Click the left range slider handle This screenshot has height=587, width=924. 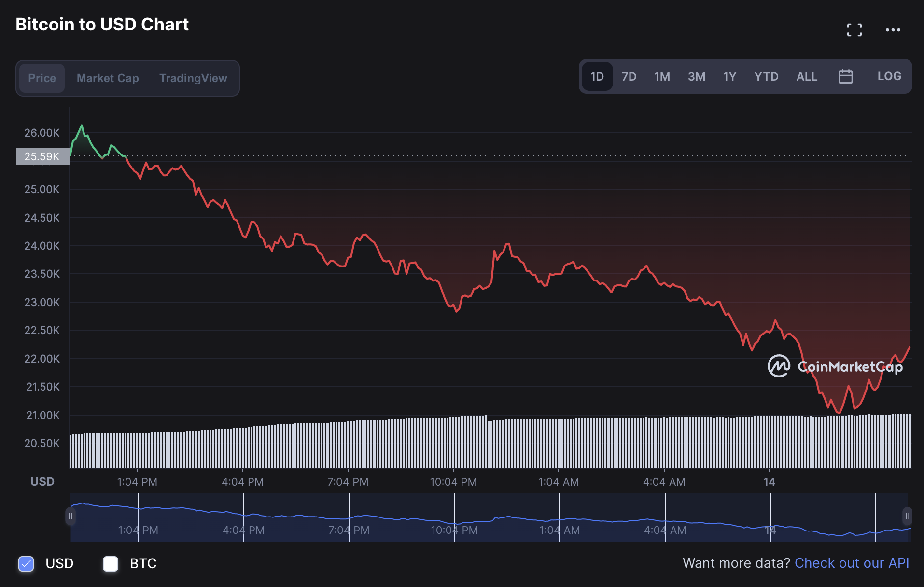click(x=70, y=516)
